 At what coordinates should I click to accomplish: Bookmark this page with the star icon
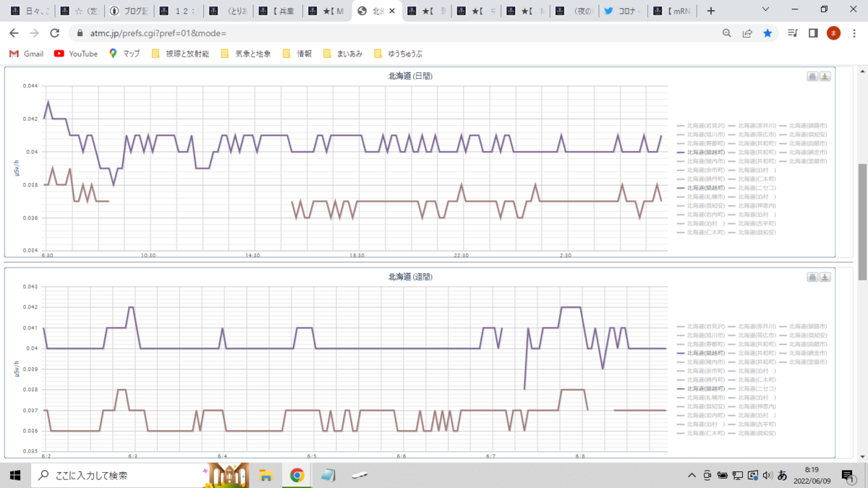coord(767,33)
